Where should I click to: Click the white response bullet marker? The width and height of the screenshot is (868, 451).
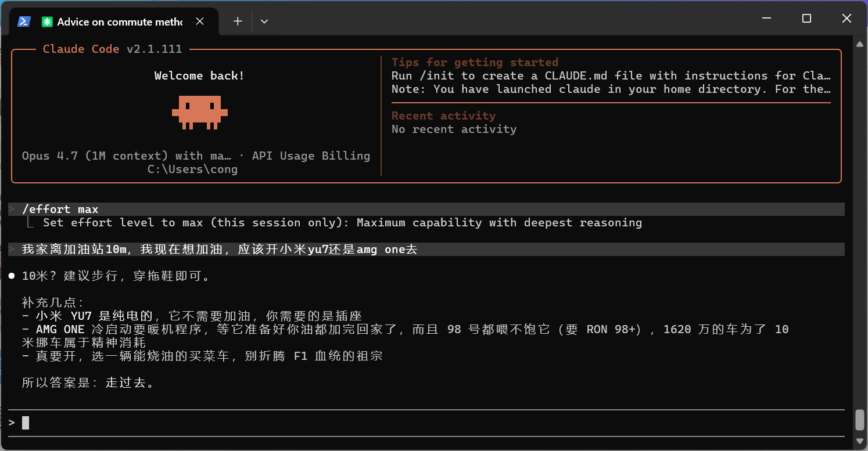tap(12, 276)
